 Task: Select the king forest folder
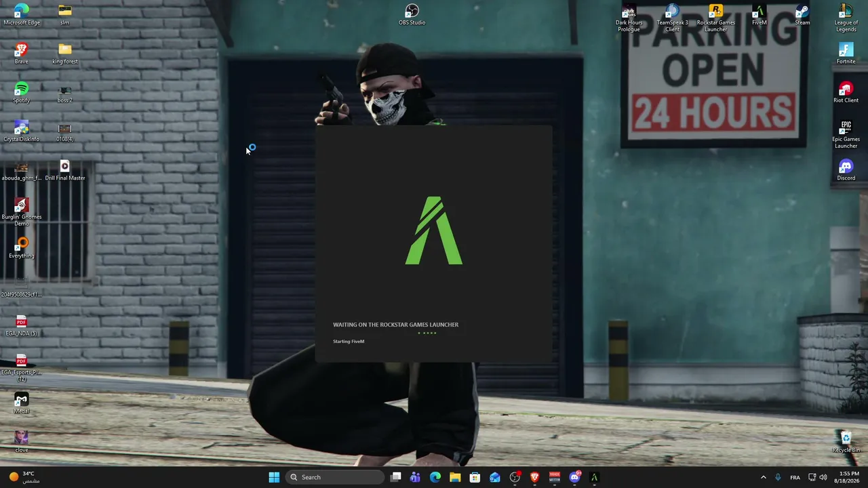(65, 54)
